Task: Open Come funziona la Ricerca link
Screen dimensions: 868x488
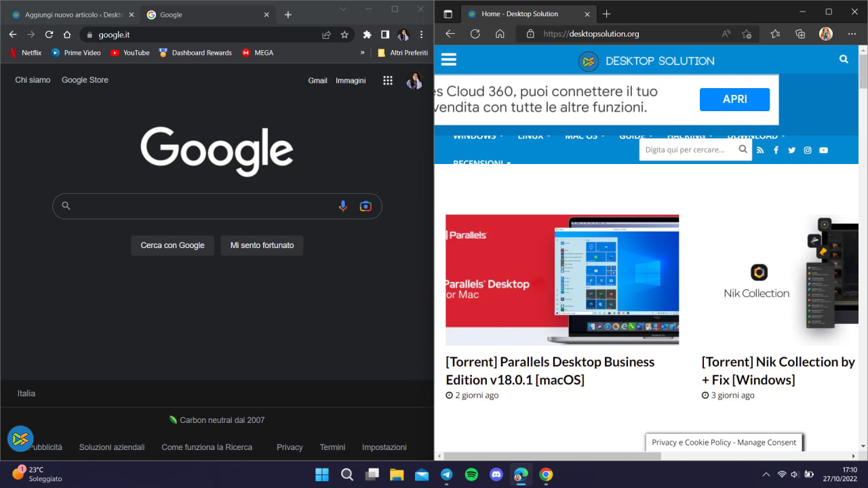Action: pos(207,447)
